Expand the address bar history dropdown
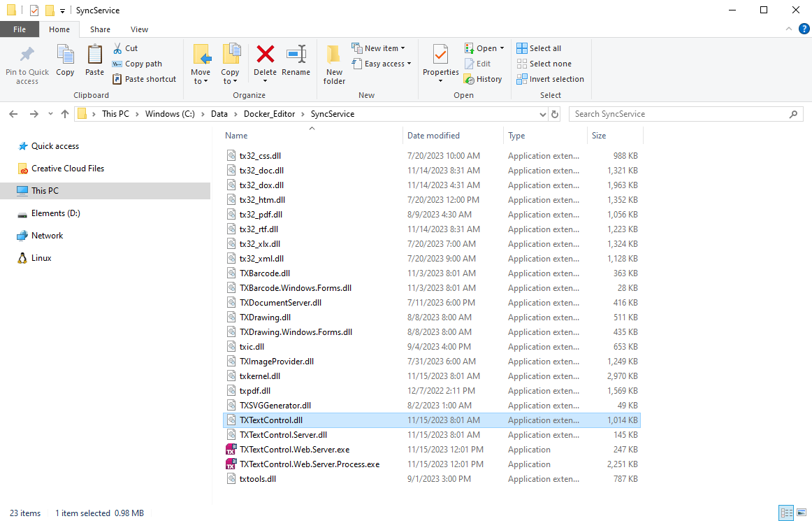The width and height of the screenshot is (812, 521). pos(543,114)
